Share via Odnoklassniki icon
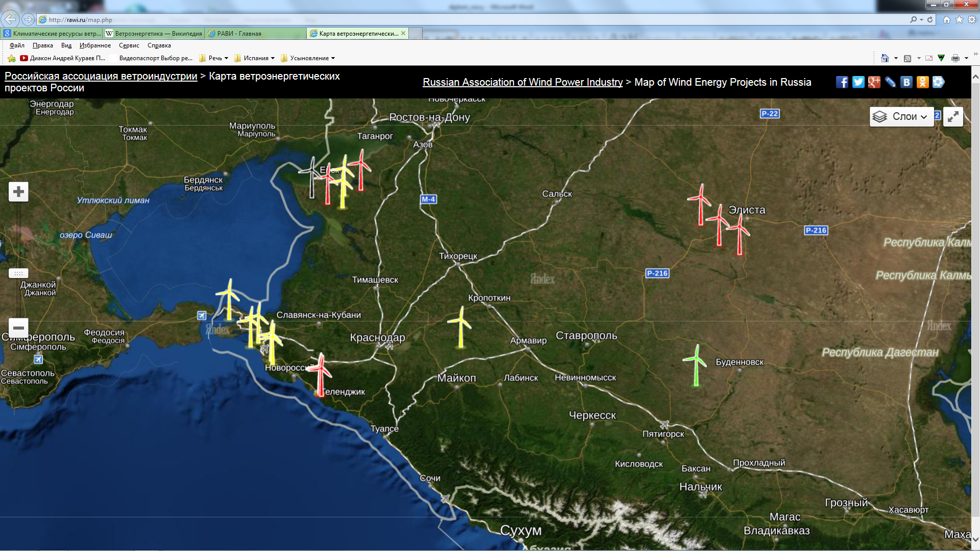 click(x=922, y=82)
